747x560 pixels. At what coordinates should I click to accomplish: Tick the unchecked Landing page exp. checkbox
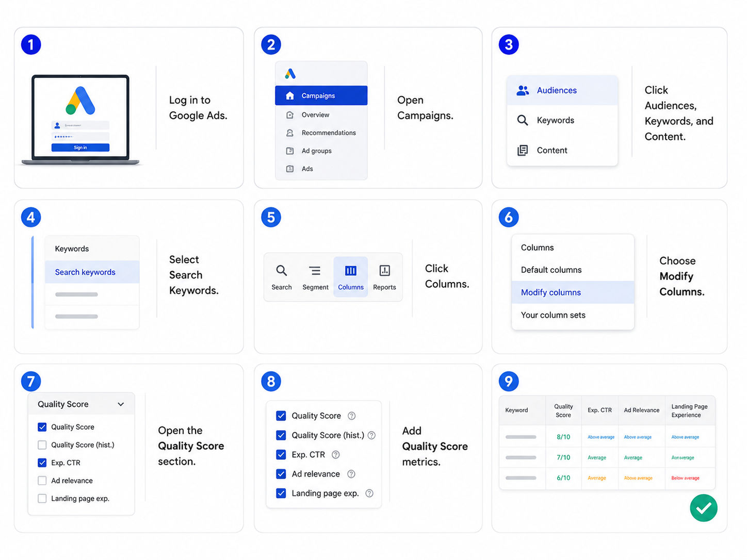point(42,499)
